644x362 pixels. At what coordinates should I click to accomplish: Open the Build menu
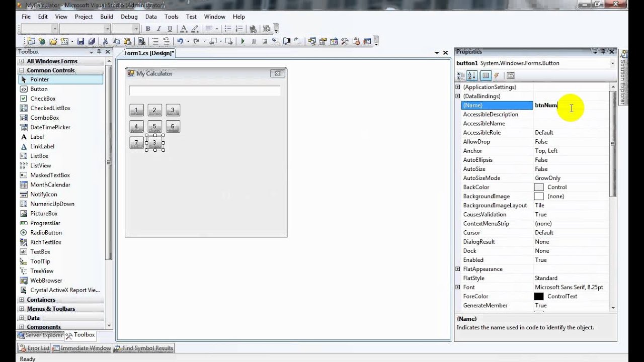107,17
